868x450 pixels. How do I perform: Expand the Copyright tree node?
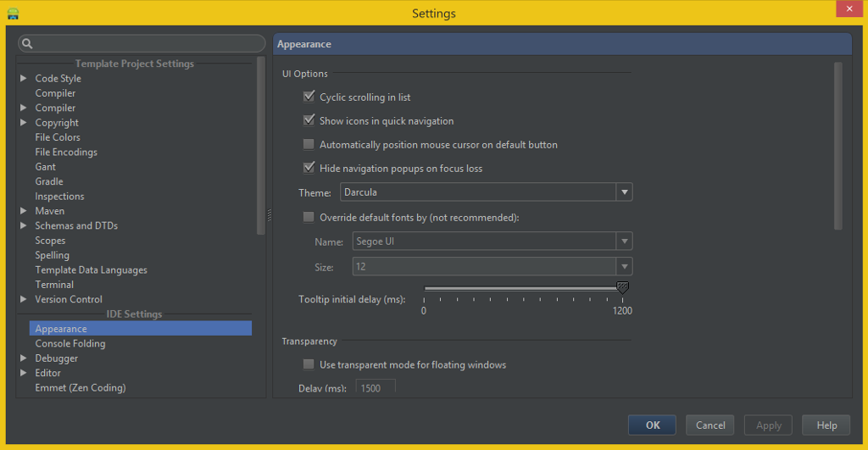(23, 122)
